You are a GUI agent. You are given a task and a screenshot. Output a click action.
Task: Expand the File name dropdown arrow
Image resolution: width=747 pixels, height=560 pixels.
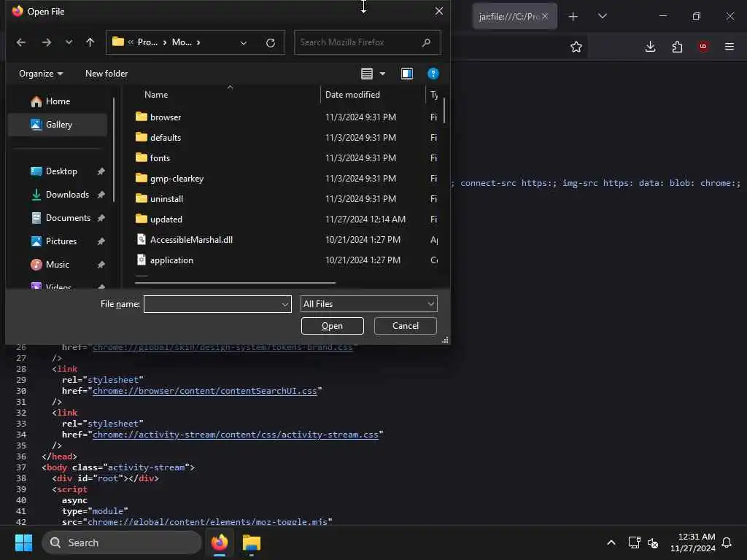pos(285,304)
